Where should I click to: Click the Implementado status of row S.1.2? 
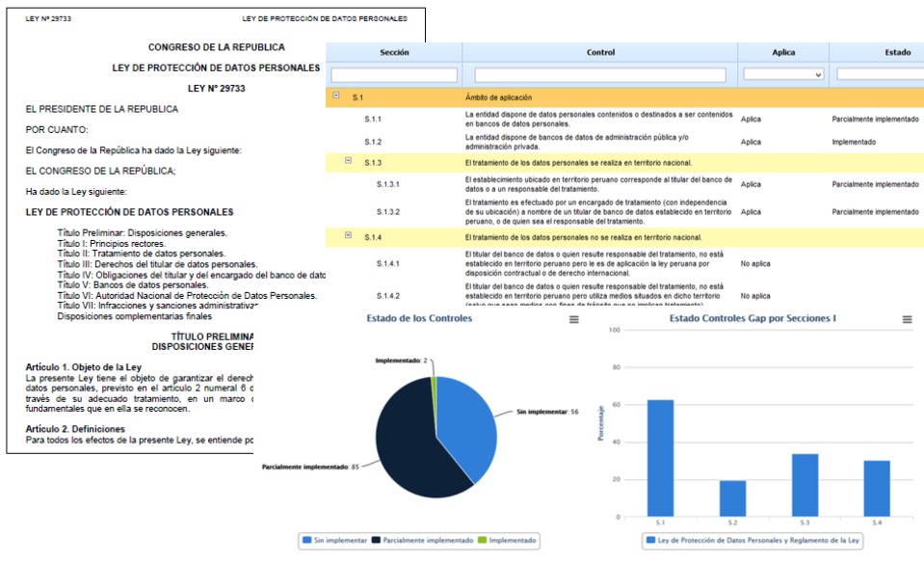click(854, 142)
